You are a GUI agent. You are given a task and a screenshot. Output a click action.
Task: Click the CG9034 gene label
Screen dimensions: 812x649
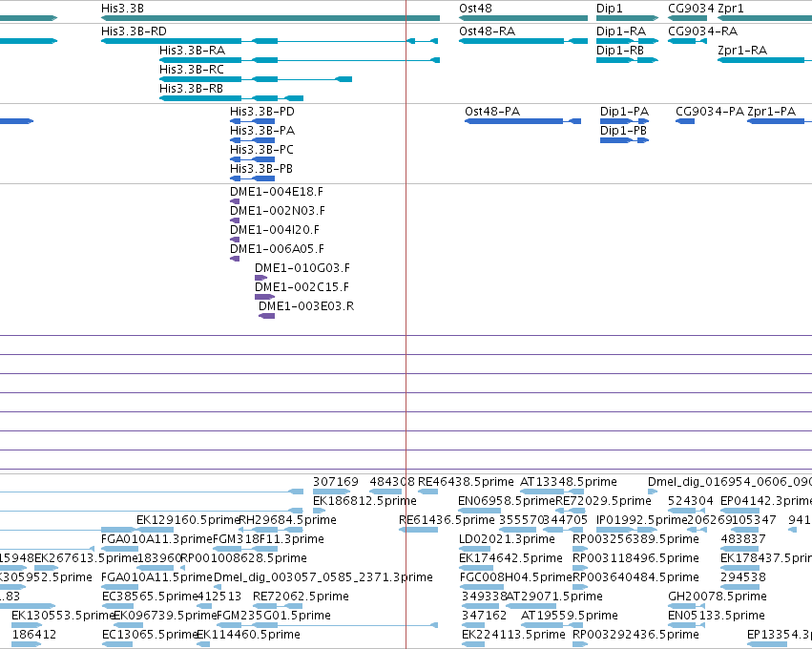coord(691,9)
